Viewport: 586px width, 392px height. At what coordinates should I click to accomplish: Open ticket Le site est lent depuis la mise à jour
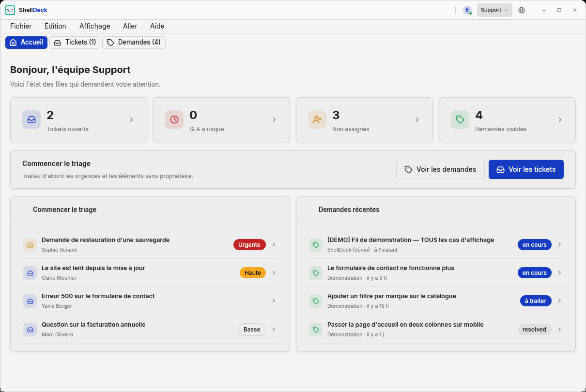(x=150, y=273)
